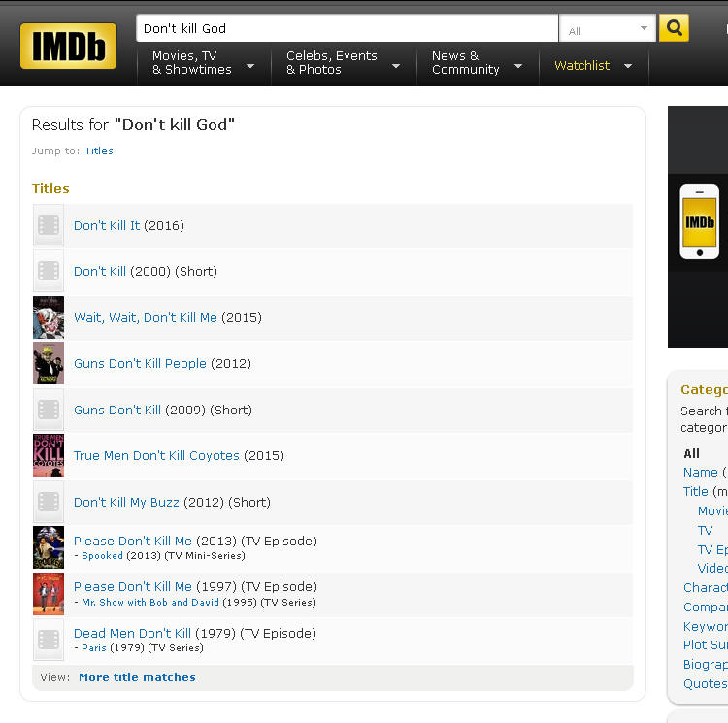The width and height of the screenshot is (728, 723).
Task: Filter search by Quotes category
Action: pos(706,683)
